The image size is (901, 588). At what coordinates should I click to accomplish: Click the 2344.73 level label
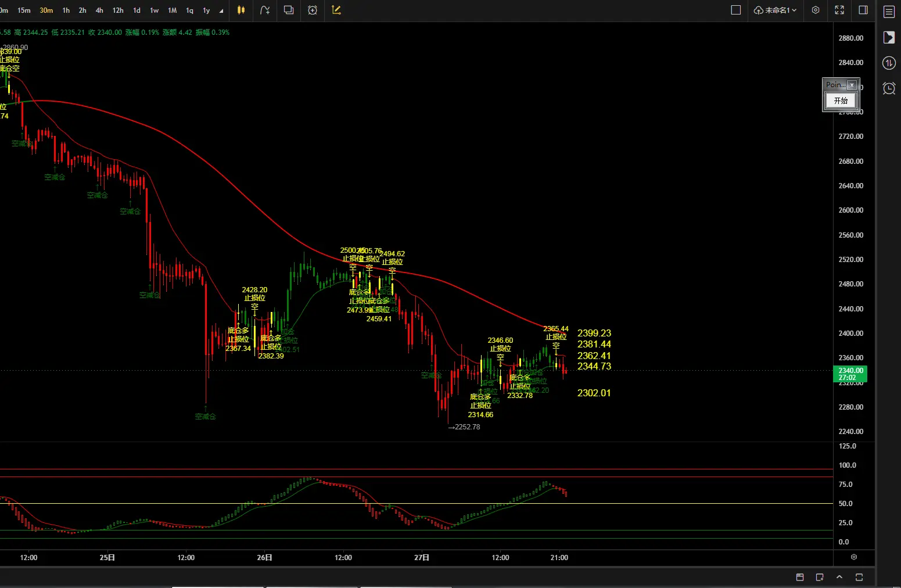pyautogui.click(x=594, y=366)
